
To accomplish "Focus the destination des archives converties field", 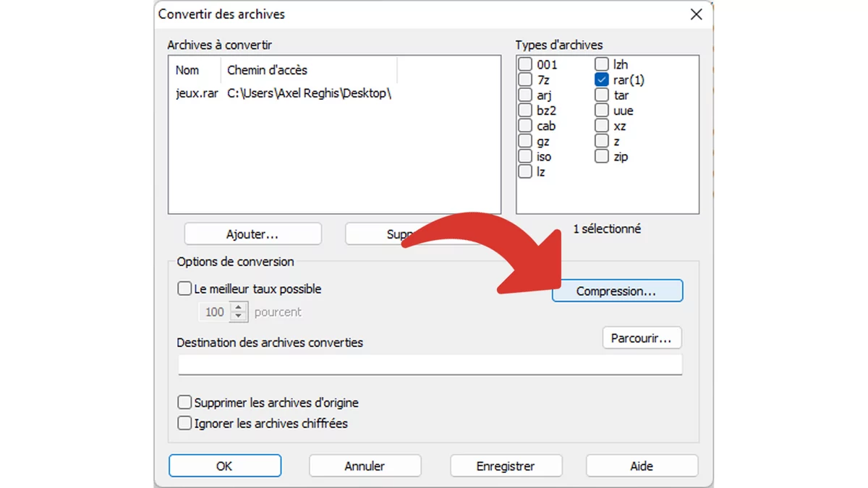I will coord(430,364).
